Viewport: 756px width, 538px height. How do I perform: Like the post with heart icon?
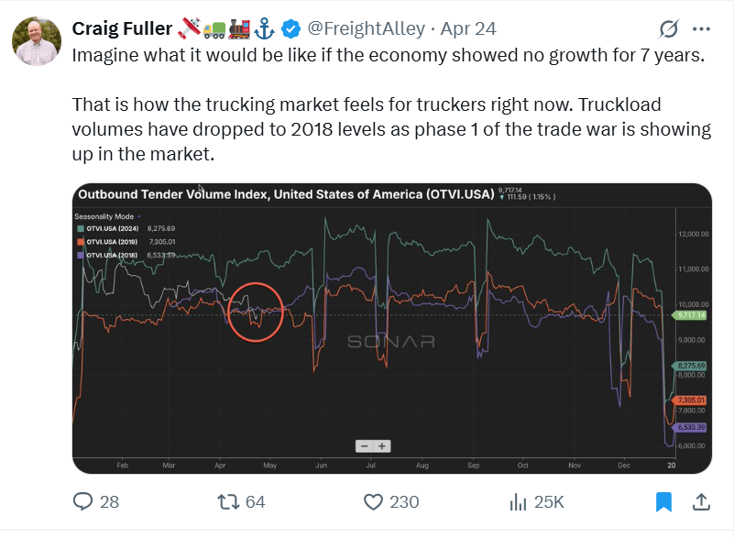click(373, 502)
